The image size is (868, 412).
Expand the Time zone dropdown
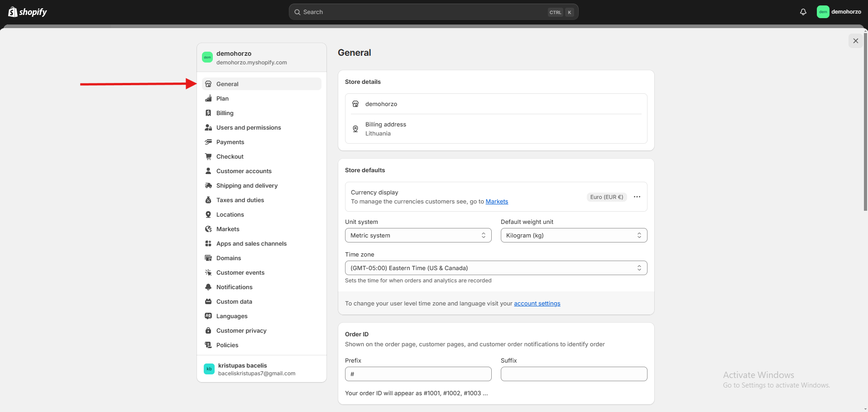496,268
